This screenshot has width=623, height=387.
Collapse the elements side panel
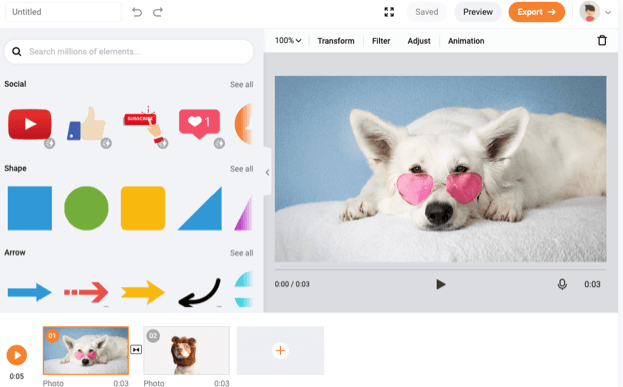(267, 172)
